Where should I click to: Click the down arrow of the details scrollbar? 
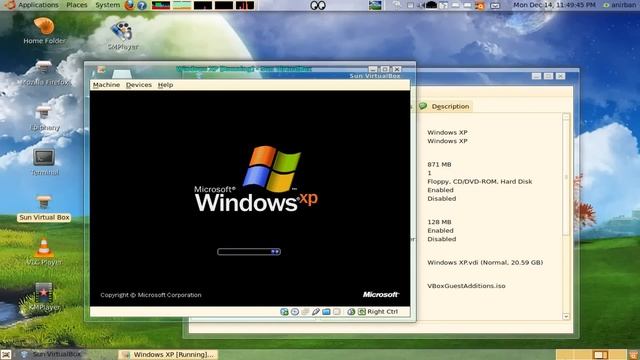(566, 316)
